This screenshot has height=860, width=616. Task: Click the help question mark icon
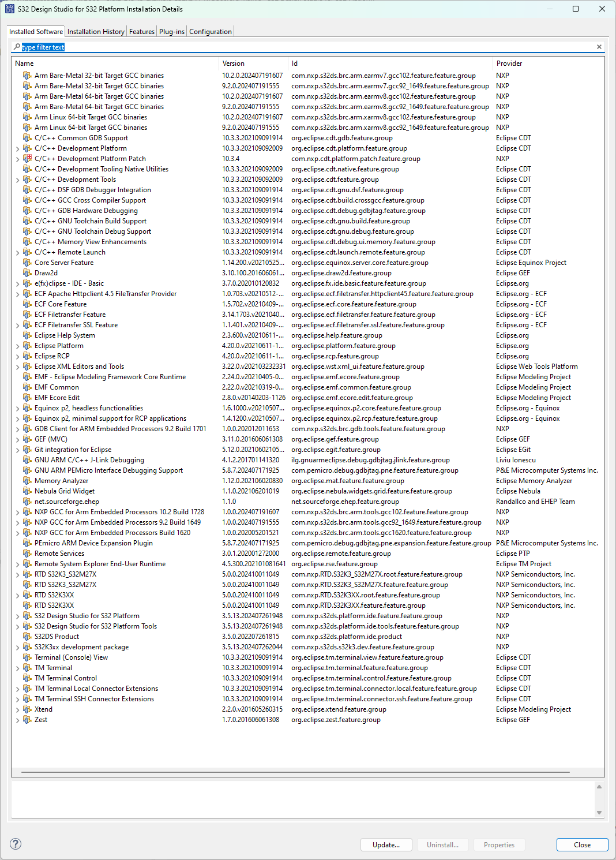(16, 844)
